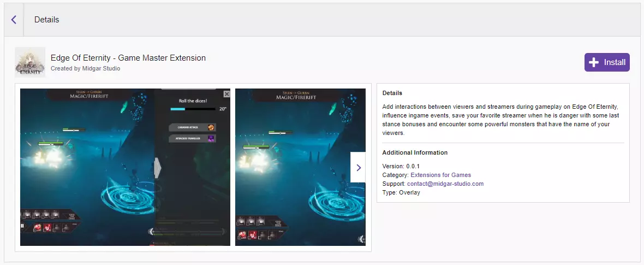Click the Edge Of Eternity logo image
Screen dimensions: 644x265
tap(30, 62)
